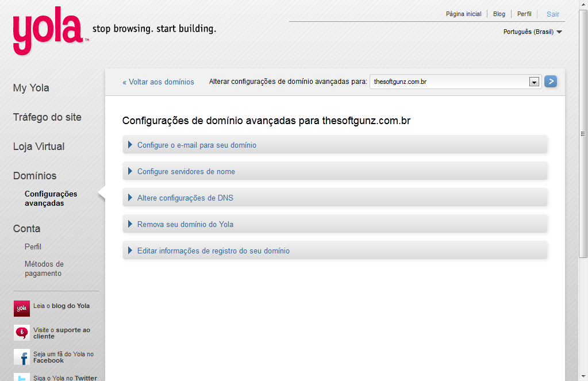Open Conta in the sidebar
The image size is (588, 381).
tap(26, 228)
